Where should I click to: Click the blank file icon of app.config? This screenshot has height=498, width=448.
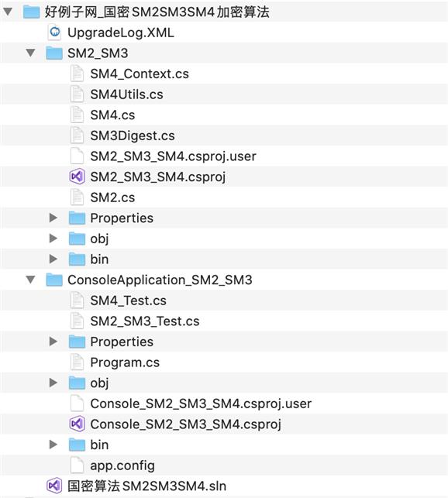click(77, 465)
